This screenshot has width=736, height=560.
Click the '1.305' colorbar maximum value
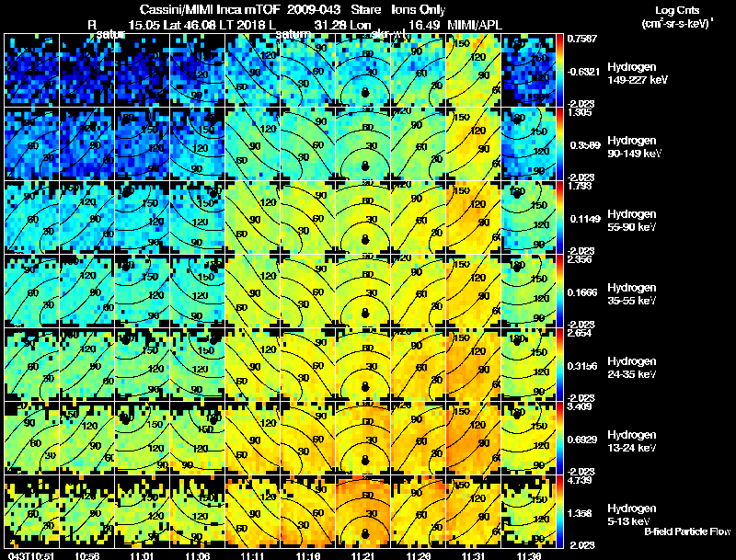tap(580, 112)
